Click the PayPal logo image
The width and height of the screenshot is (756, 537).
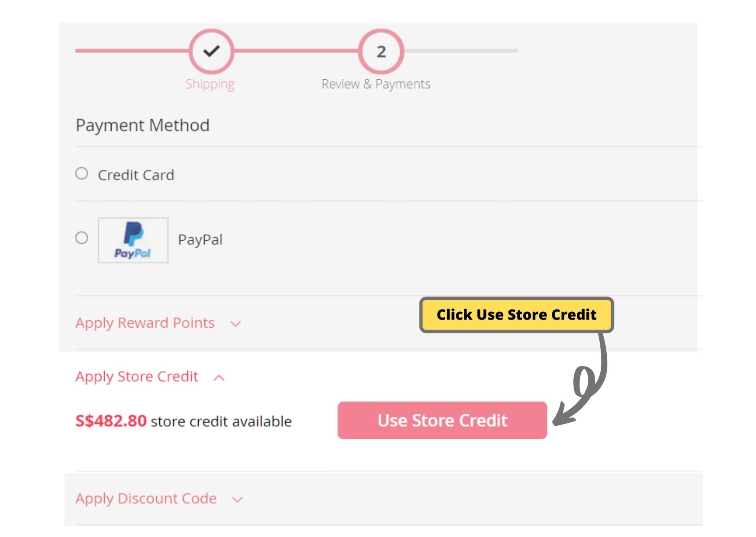pos(133,240)
